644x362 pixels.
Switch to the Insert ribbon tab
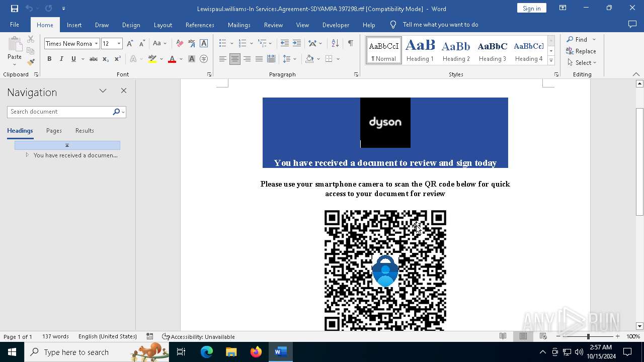(x=74, y=25)
